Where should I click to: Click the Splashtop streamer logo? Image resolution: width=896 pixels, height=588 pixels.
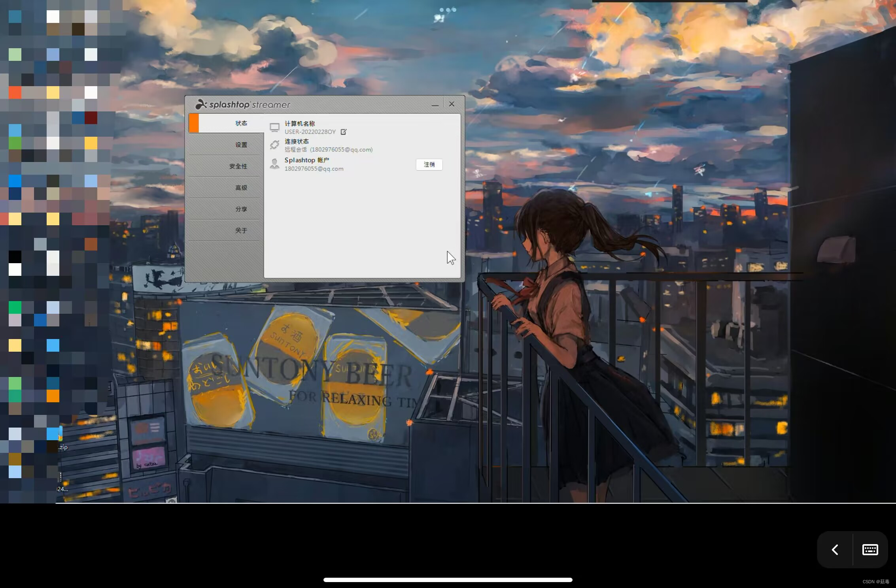(242, 104)
